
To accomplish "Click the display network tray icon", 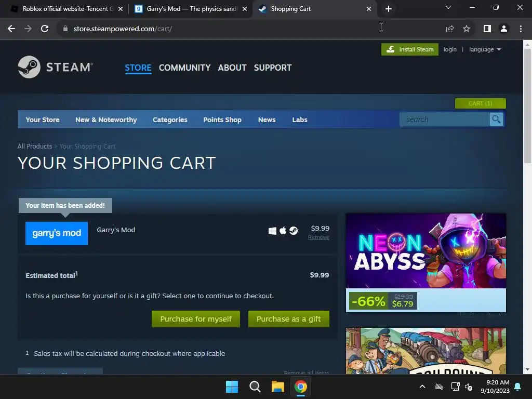I will pos(455,387).
